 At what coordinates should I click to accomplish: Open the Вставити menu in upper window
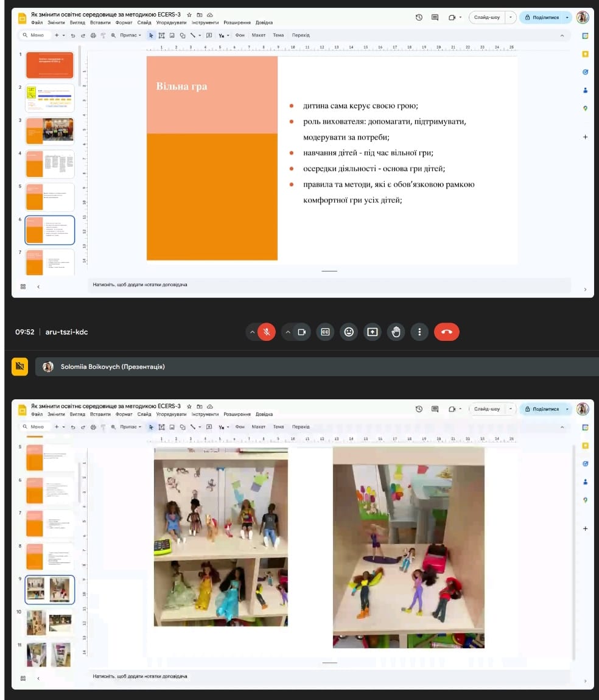coord(100,22)
